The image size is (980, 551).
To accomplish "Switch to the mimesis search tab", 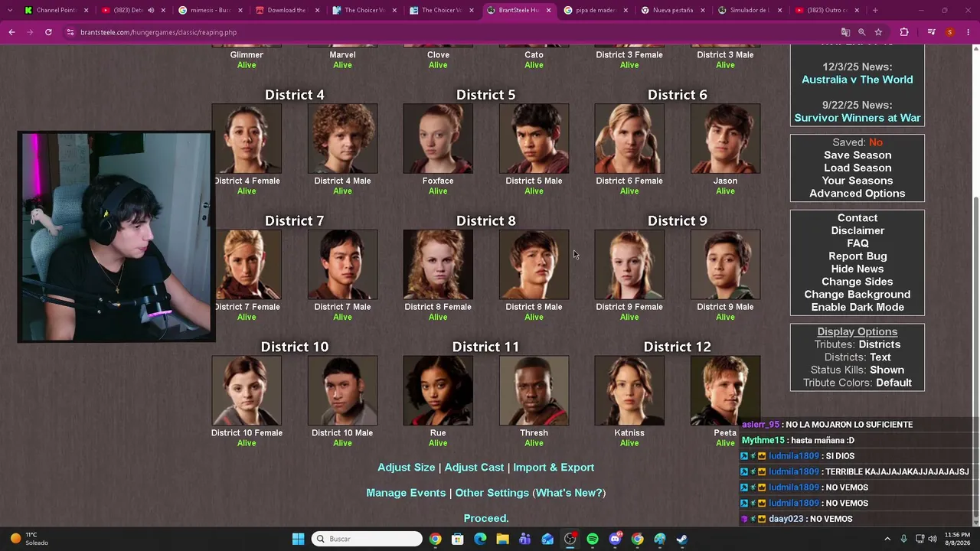I will [211, 11].
